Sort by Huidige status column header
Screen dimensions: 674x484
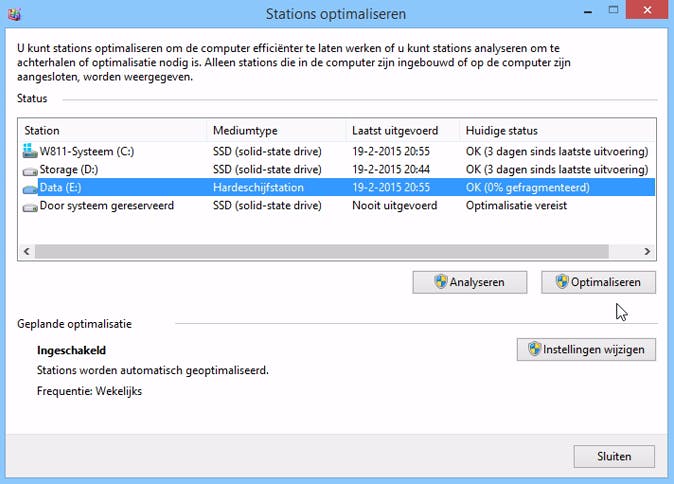pyautogui.click(x=555, y=130)
